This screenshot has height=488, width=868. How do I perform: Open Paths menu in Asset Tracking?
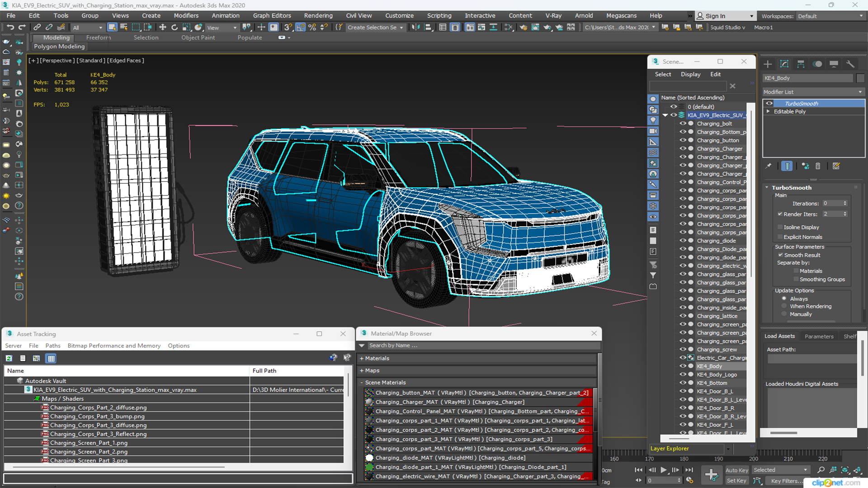tap(53, 346)
